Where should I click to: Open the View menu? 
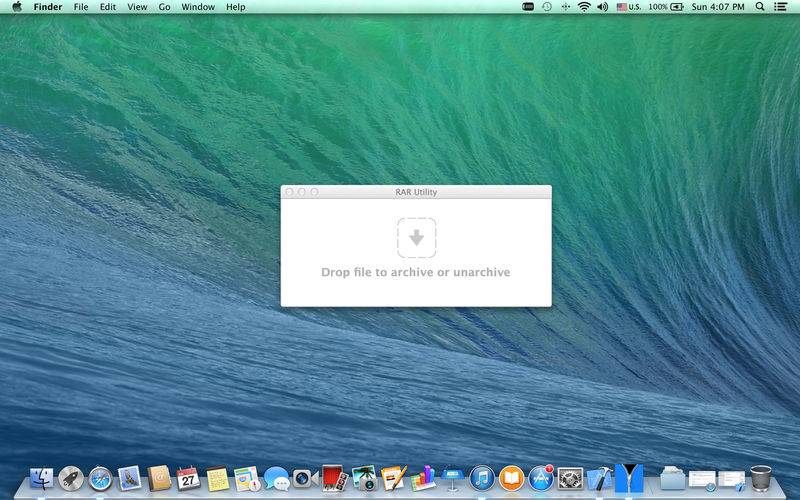(137, 7)
